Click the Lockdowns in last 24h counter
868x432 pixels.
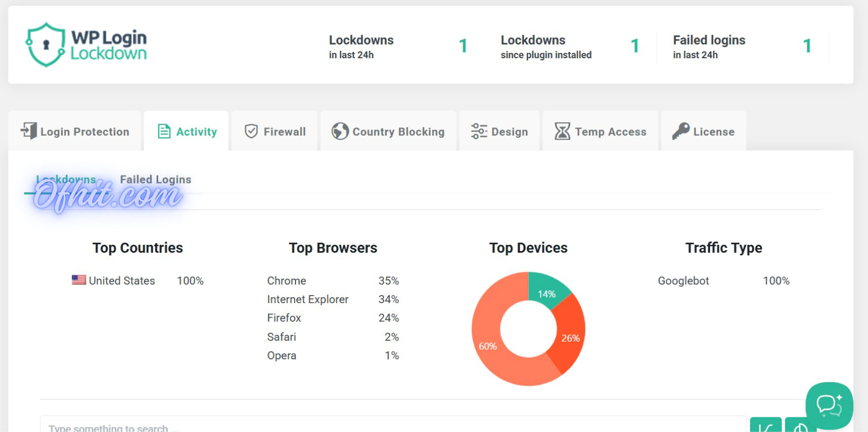coord(463,46)
